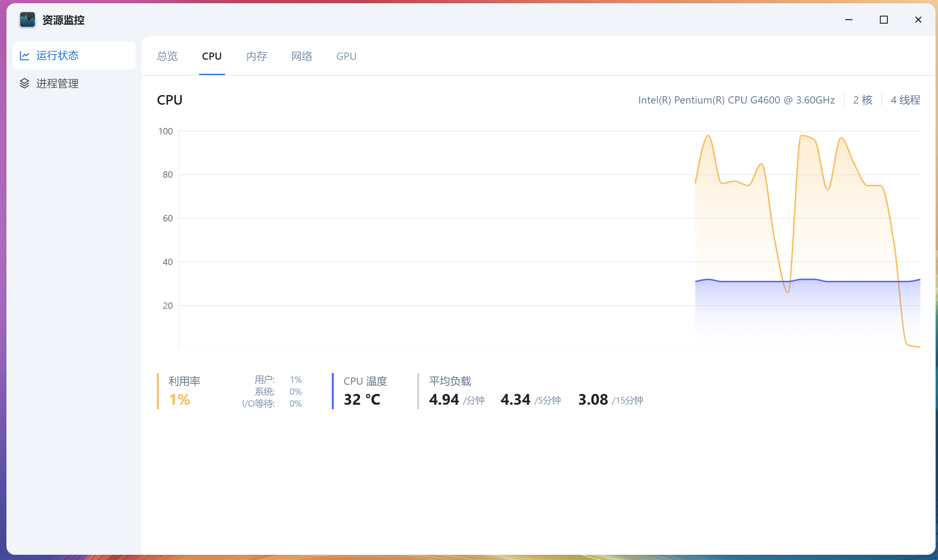This screenshot has width=938, height=560.
Task: Click the 32 °C temperature value
Action: click(x=362, y=400)
